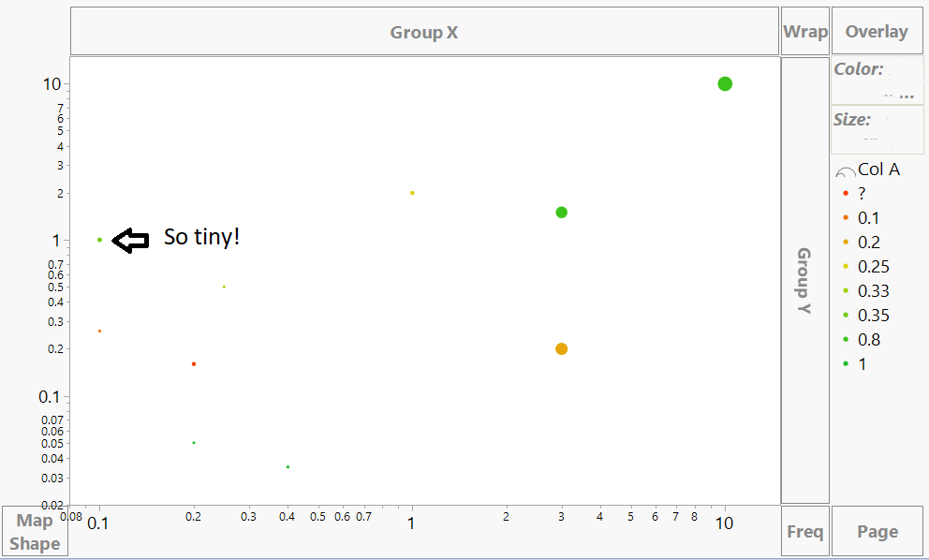The height and width of the screenshot is (560, 929).
Task: Click the red data point in the plot
Action: 194,364
